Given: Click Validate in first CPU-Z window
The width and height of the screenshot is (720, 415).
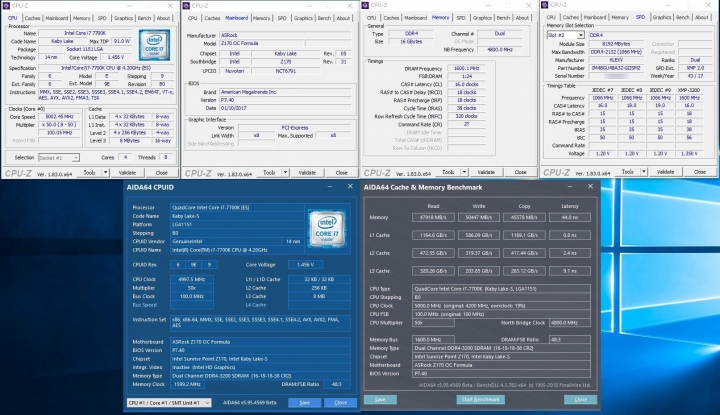Looking at the screenshot, I should pos(127,173).
